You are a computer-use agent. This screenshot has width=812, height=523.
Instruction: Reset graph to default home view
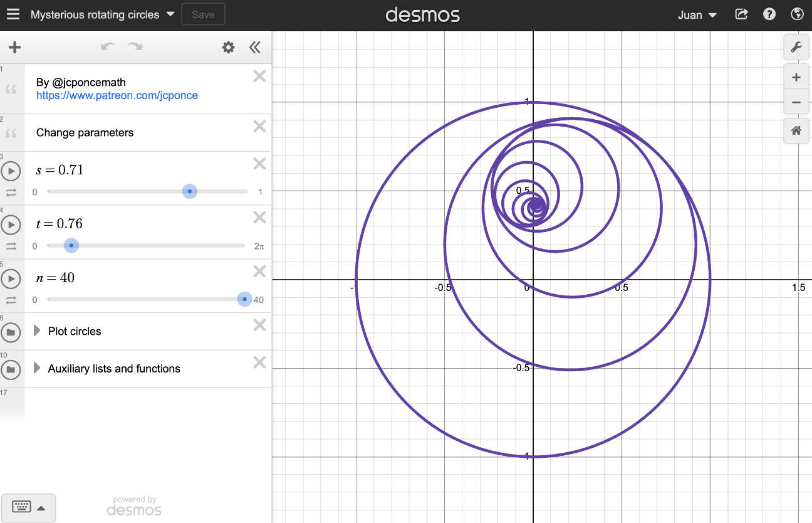(796, 130)
